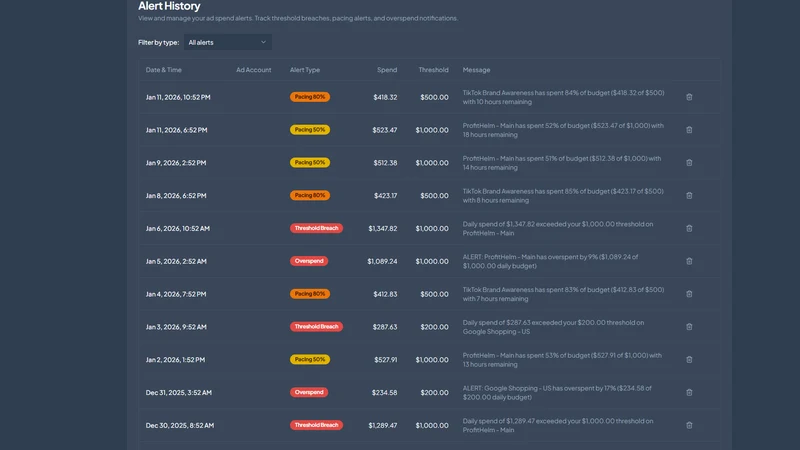The height and width of the screenshot is (450, 800).
Task: Click the message about overspent by 17%
Action: pos(557,392)
